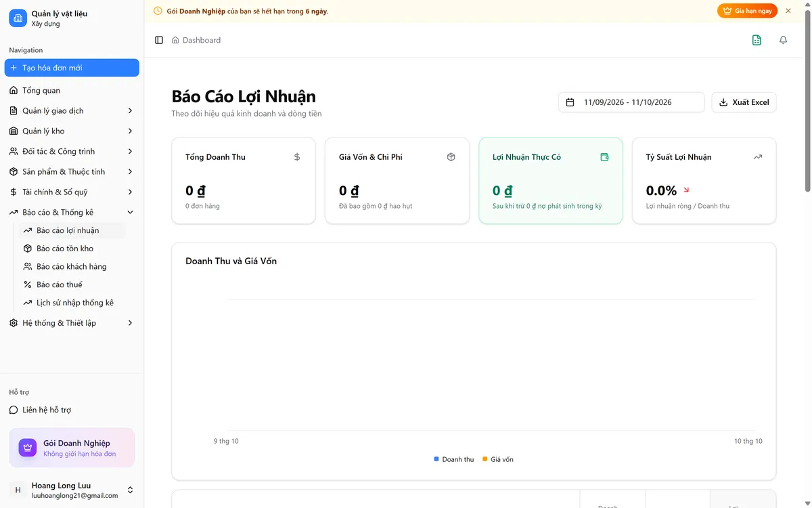The height and width of the screenshot is (508, 812).
Task: Open Dashboard breadcrumb link
Action: (202, 40)
